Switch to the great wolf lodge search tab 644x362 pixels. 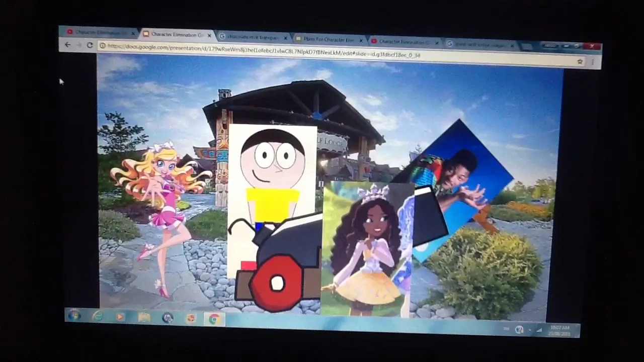pyautogui.click(x=480, y=44)
